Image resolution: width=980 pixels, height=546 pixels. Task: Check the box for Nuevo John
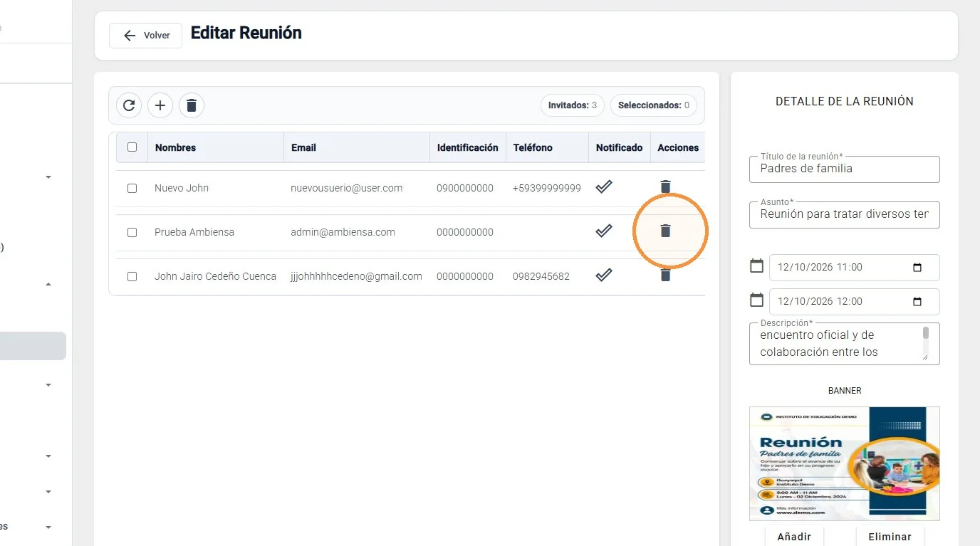pos(132,189)
